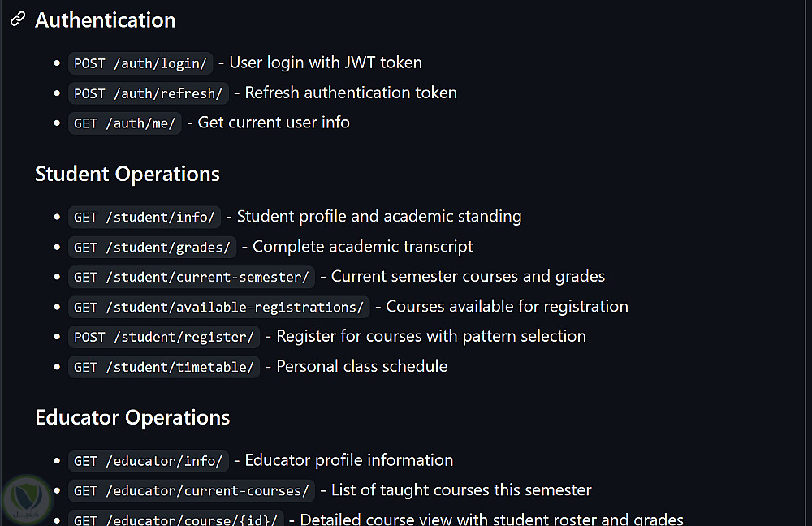The image size is (812, 526).
Task: Click the Authentication section heading
Action: tap(105, 20)
